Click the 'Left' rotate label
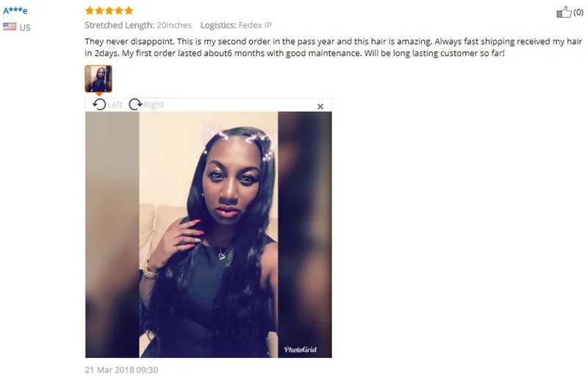The width and height of the screenshot is (588, 380). click(x=115, y=104)
